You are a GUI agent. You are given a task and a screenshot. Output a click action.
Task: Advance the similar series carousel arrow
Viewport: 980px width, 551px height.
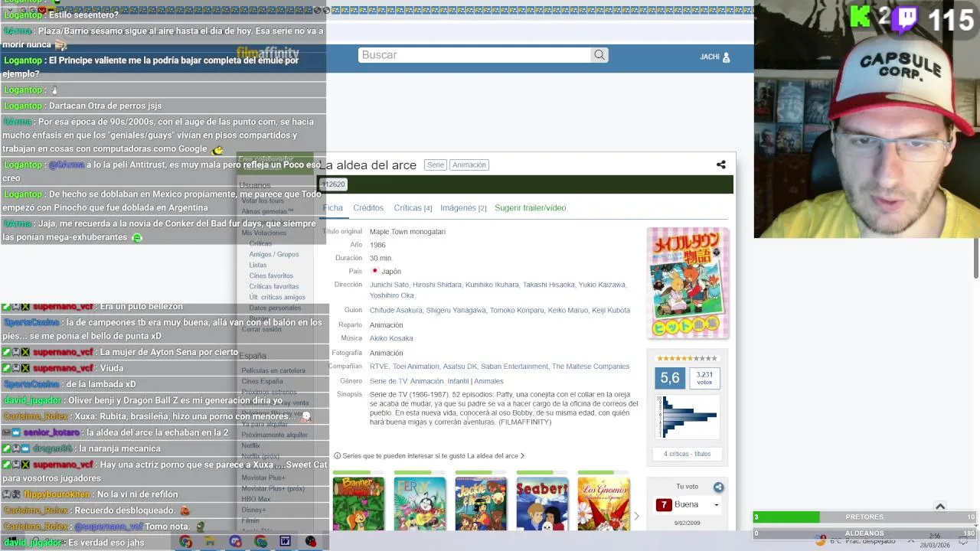[x=636, y=516]
